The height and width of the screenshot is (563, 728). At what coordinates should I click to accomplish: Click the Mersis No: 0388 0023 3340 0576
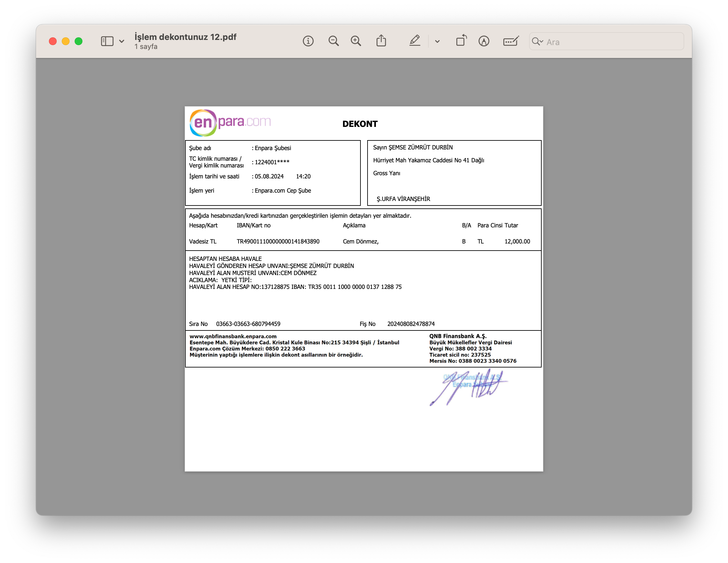(473, 361)
